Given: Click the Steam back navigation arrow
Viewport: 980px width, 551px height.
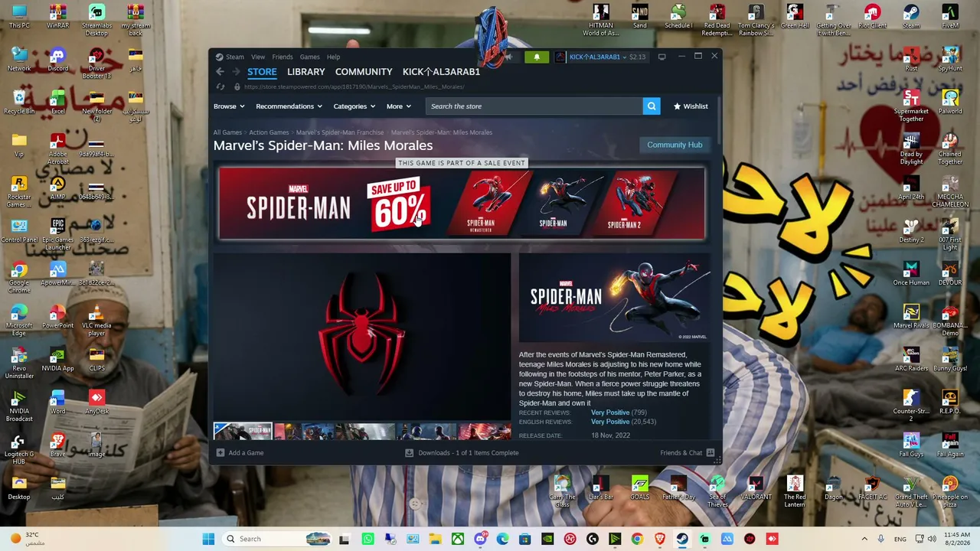Looking at the screenshot, I should coord(220,72).
